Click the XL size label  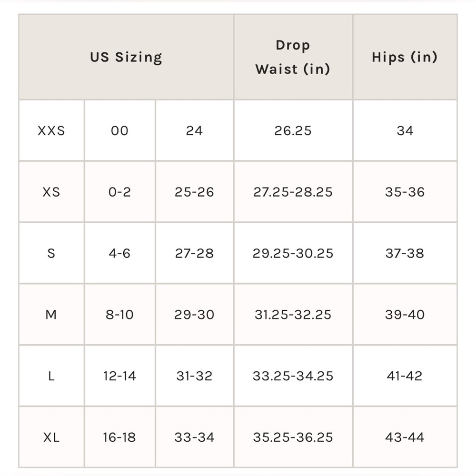pos(51,437)
